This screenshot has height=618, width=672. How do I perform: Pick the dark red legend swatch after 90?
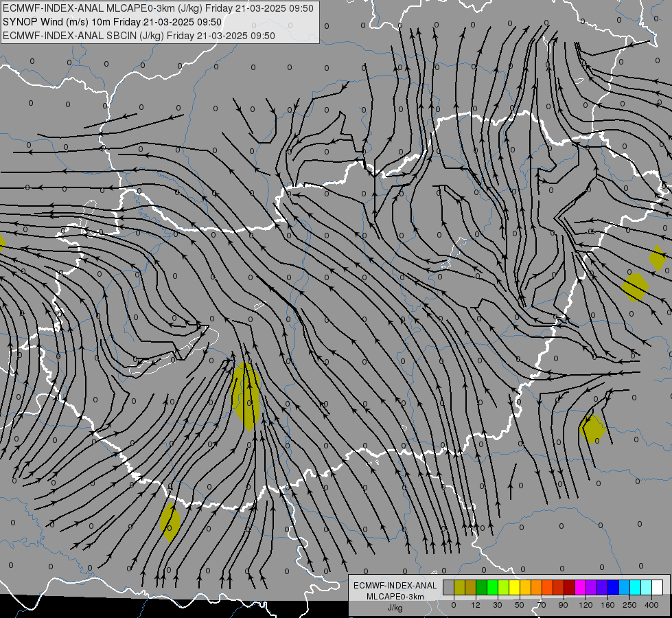(x=570, y=587)
